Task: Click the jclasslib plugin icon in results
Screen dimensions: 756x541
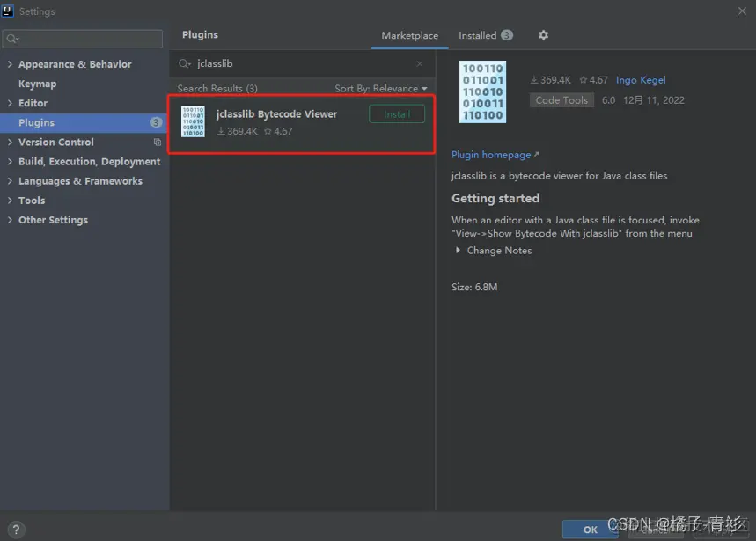Action: (x=193, y=121)
